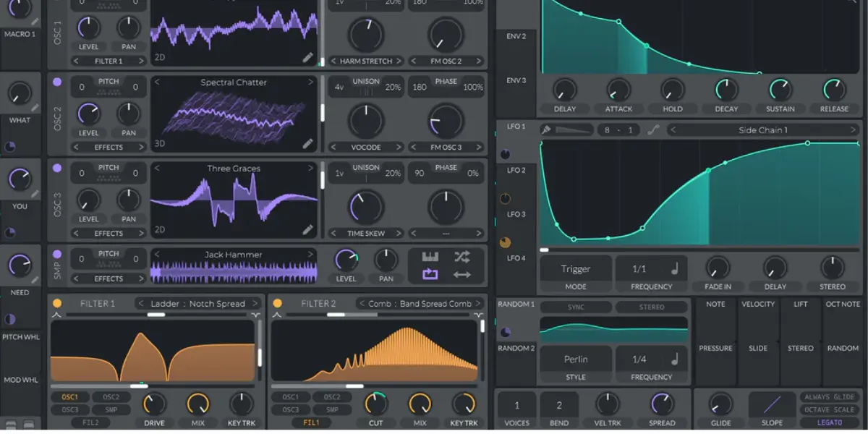
Task: Enable ALWAYS GLIDE option
Action: point(830,397)
